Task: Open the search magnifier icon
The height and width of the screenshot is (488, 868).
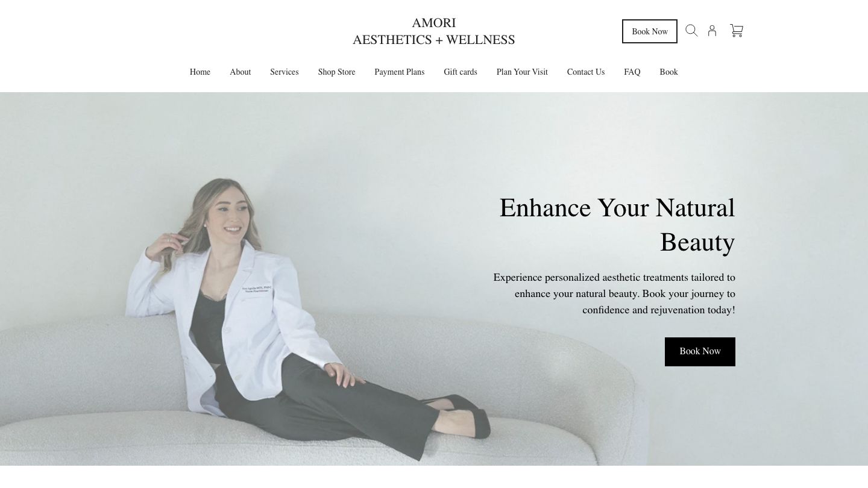Action: (x=691, y=31)
